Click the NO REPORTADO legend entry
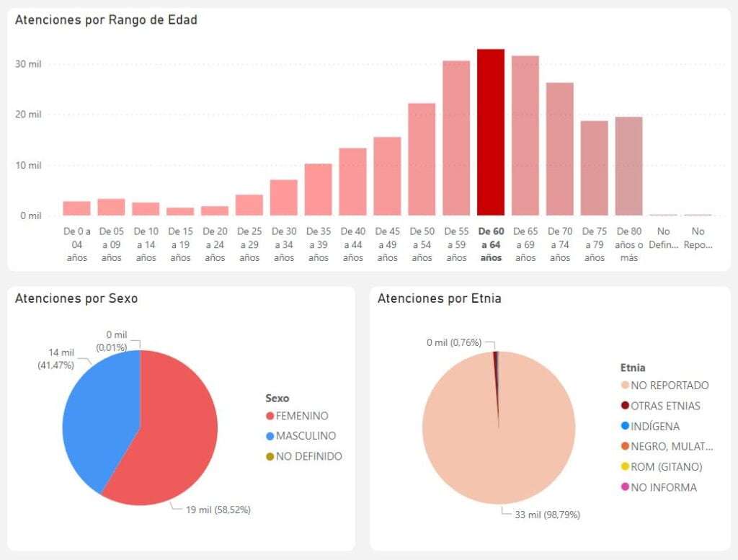Screen dimensions: 738x560 click(x=670, y=386)
